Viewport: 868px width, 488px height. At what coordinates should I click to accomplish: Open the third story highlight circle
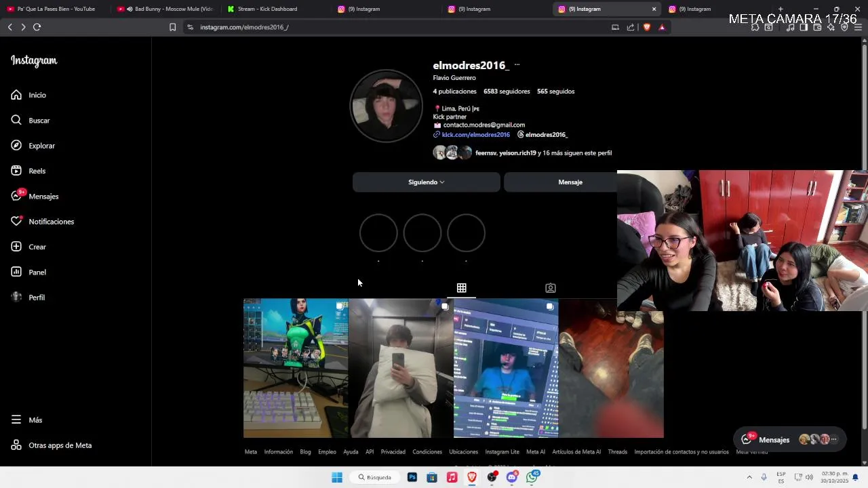click(466, 233)
